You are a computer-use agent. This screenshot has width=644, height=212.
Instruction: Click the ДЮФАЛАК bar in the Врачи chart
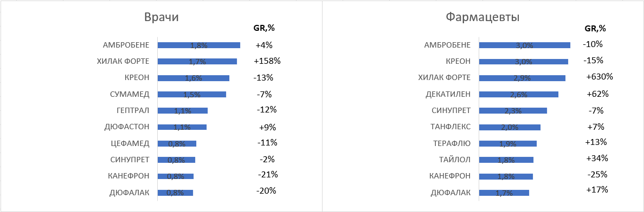(175, 193)
